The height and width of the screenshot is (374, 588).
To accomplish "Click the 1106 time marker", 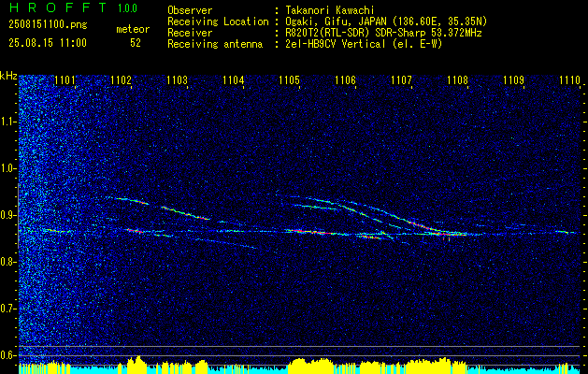I will click(345, 79).
